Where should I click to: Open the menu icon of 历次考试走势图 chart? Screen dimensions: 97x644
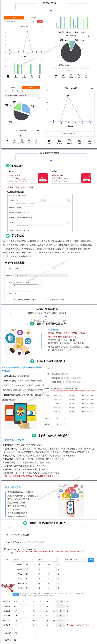pyautogui.click(x=42, y=27)
